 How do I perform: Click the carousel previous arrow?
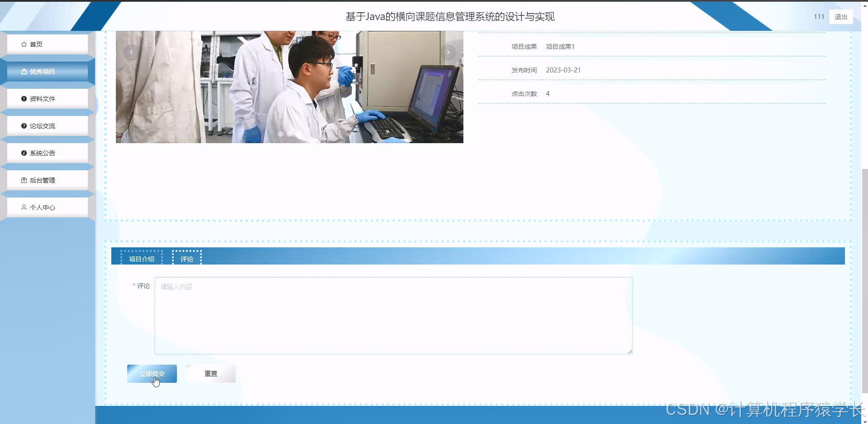pyautogui.click(x=131, y=52)
